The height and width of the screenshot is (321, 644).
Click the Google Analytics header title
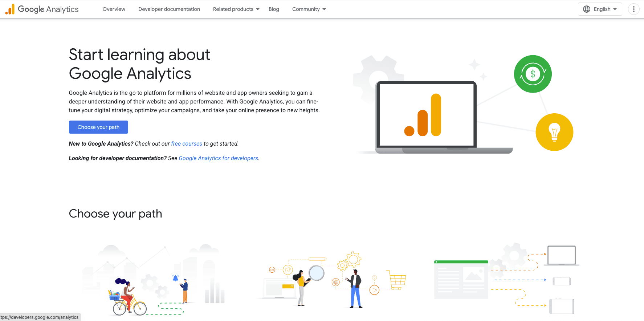point(48,9)
